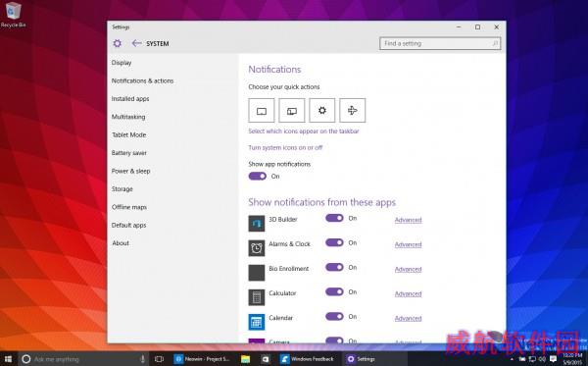Open the Action Center notification icon
The image size is (588, 366).
pyautogui.click(x=553, y=359)
